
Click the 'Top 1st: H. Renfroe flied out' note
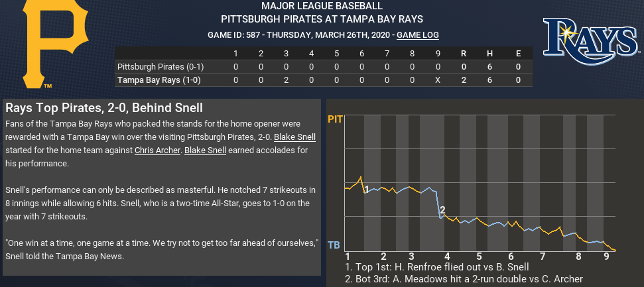tap(429, 267)
